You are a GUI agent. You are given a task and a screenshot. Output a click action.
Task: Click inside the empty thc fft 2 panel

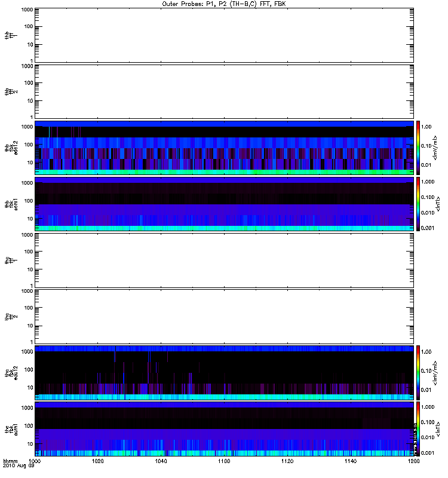(x=224, y=316)
